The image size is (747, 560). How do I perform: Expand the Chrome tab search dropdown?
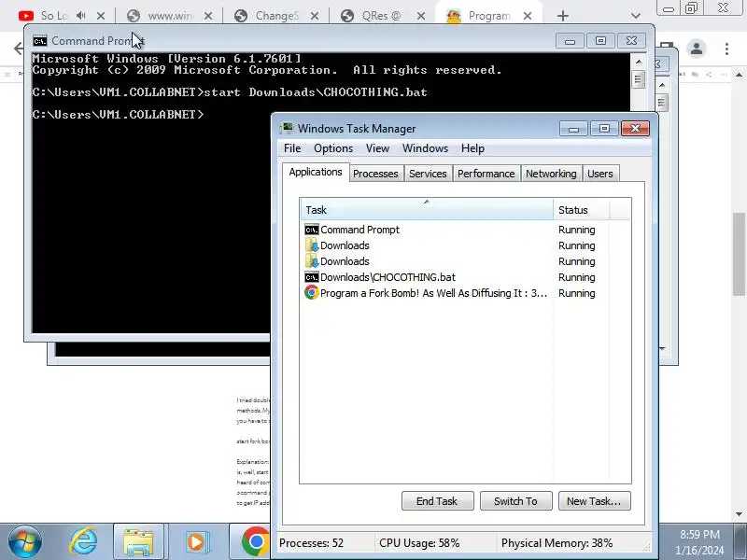tap(635, 16)
